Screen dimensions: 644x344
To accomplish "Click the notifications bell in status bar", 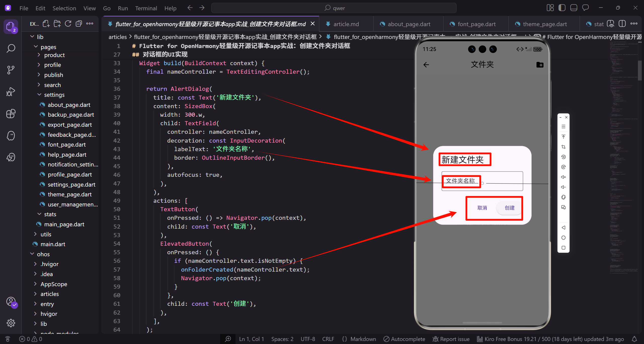I will tap(634, 339).
